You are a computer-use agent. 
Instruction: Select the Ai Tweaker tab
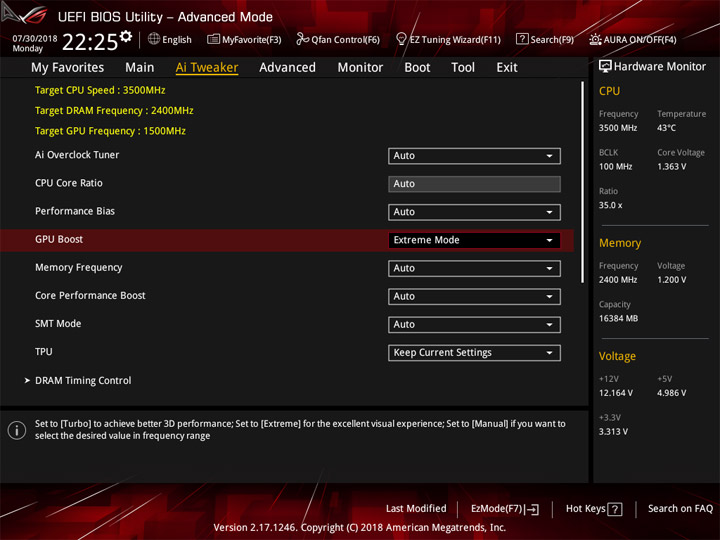point(207,68)
